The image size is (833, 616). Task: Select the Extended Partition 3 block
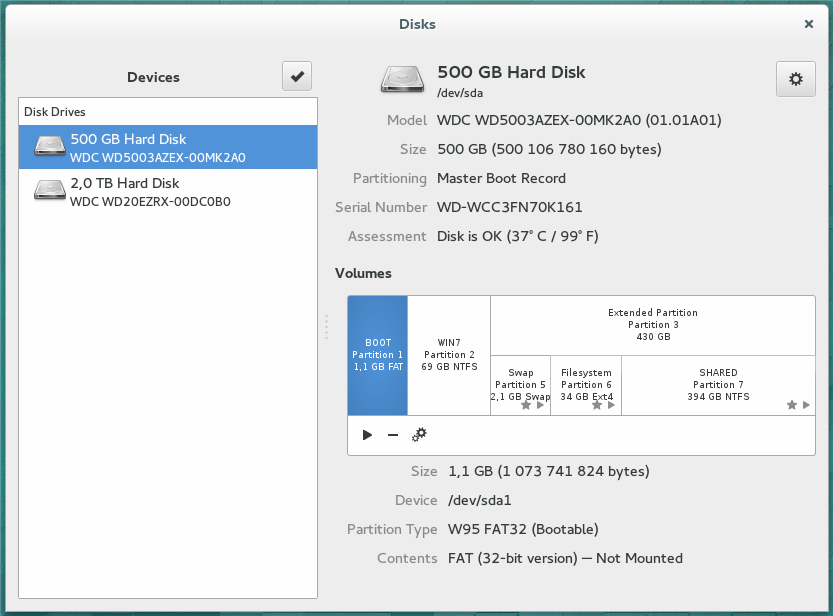click(x=653, y=325)
